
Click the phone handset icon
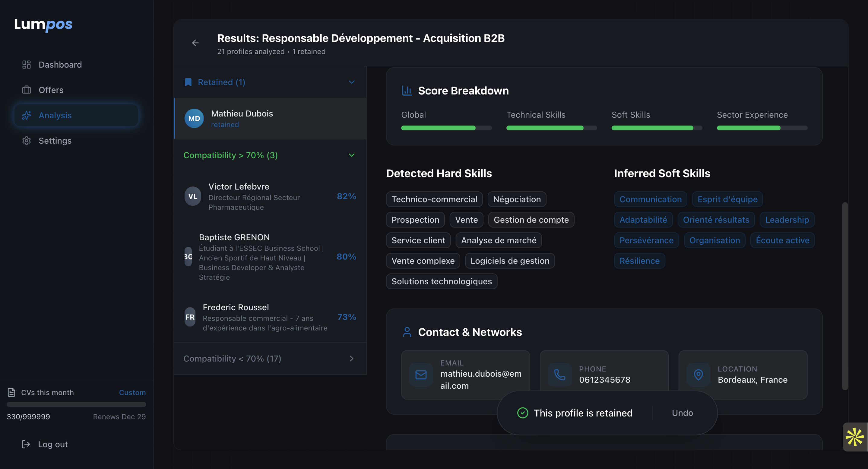point(560,375)
